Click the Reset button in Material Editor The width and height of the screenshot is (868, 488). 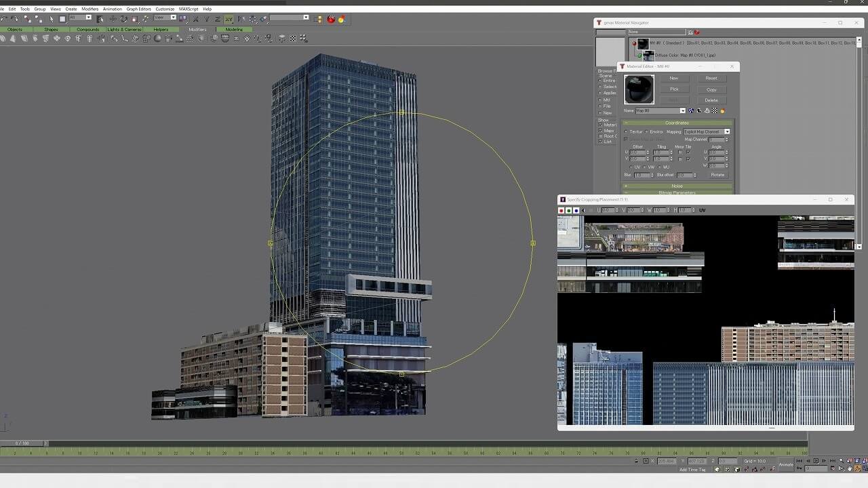click(x=711, y=78)
